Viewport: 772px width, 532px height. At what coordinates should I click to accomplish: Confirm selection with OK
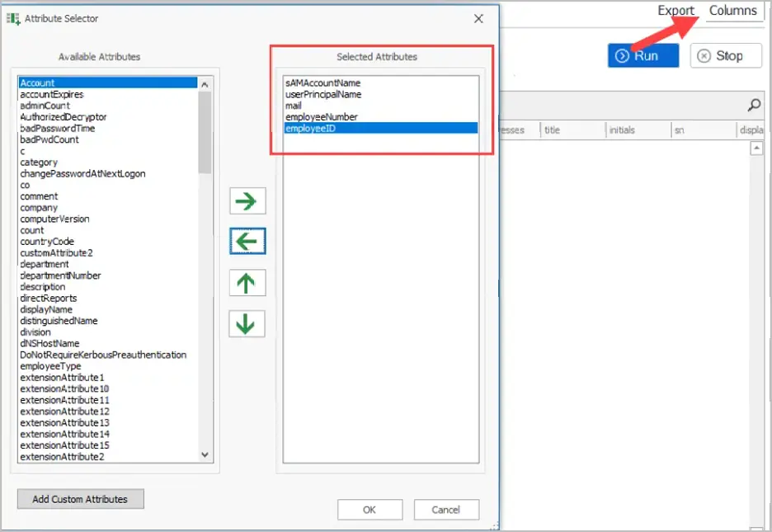click(x=370, y=510)
